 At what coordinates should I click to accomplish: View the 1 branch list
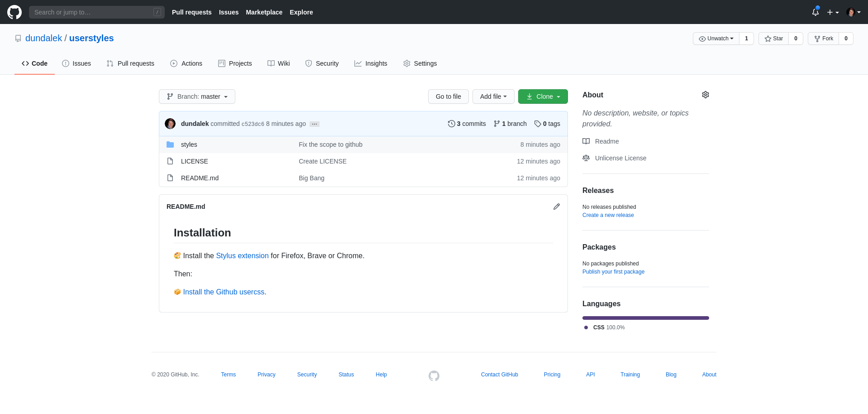tap(510, 124)
